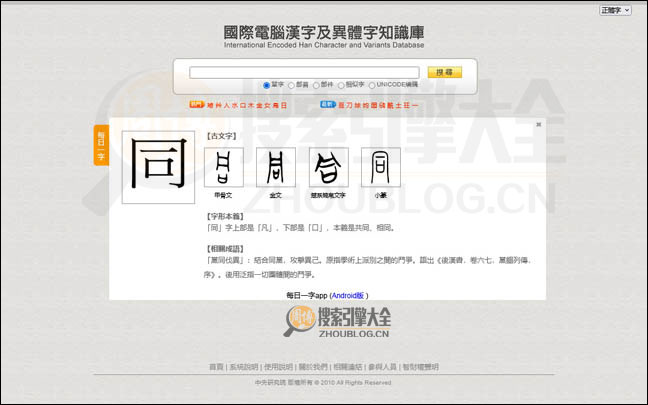Click latest character 刀
The height and width of the screenshot is (405, 648).
click(350, 105)
